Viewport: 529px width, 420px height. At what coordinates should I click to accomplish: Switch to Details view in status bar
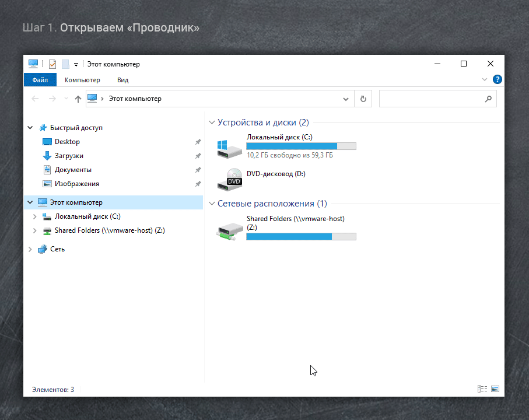pyautogui.click(x=482, y=389)
